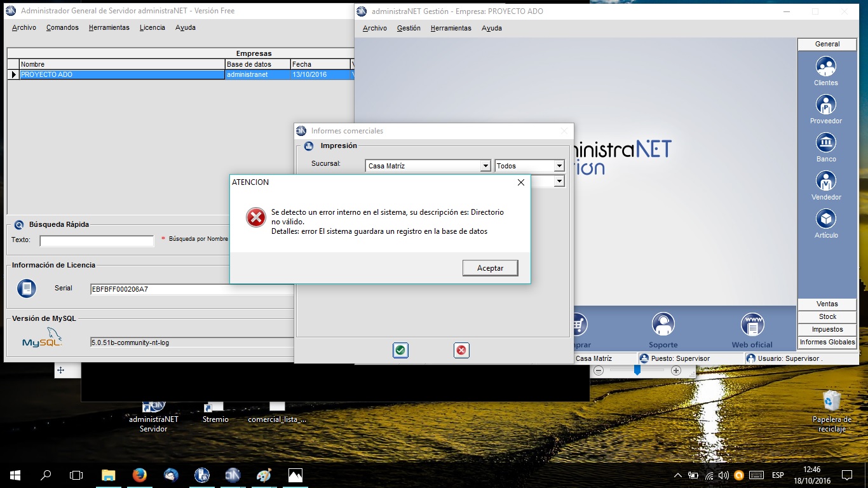Image resolution: width=868 pixels, height=488 pixels.
Task: Open the Soporte icon in Gestión window
Action: [x=663, y=330]
